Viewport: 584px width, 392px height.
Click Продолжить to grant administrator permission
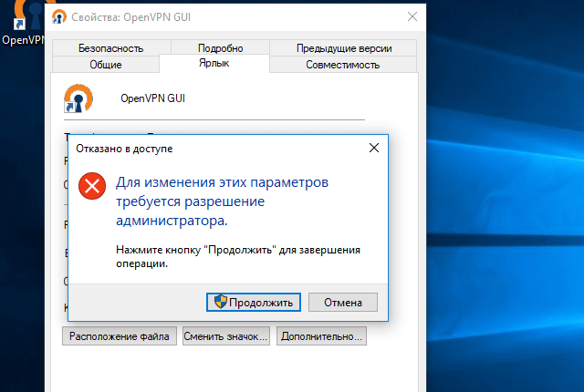pos(254,302)
